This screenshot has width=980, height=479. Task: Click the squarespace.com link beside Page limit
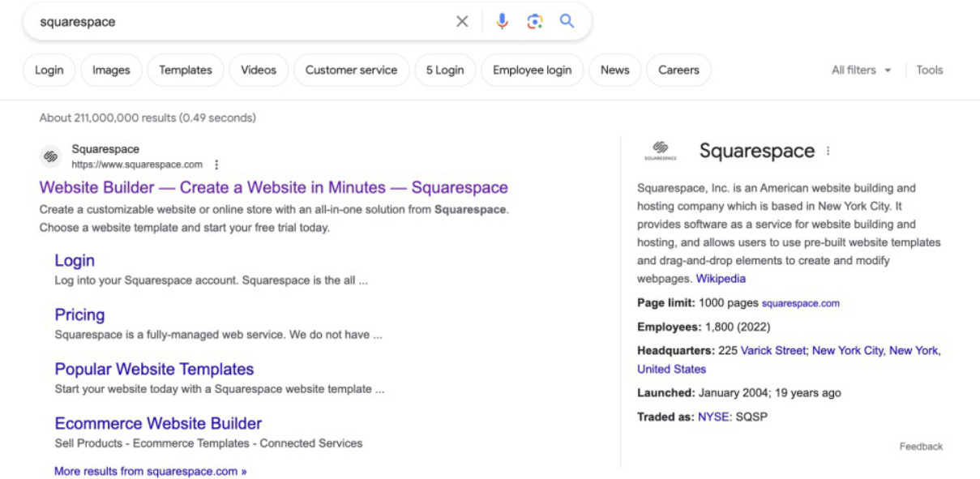pyautogui.click(x=800, y=303)
